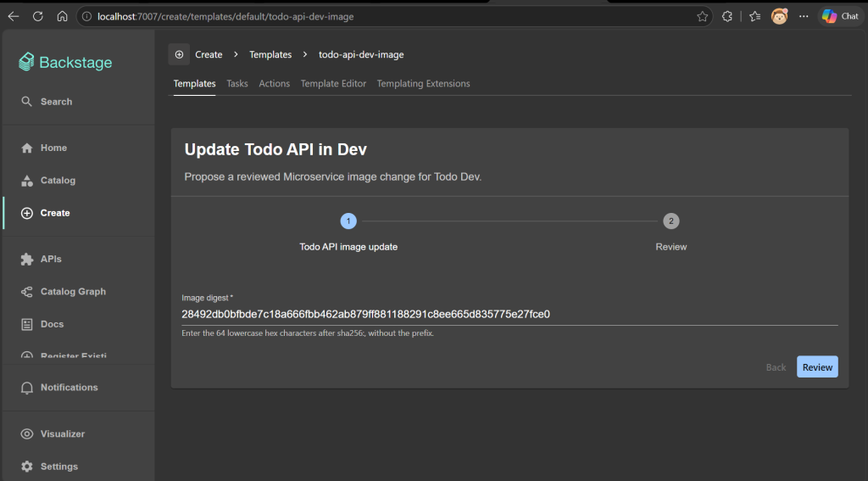Click the Notifications bell icon
868x481 pixels.
click(26, 388)
